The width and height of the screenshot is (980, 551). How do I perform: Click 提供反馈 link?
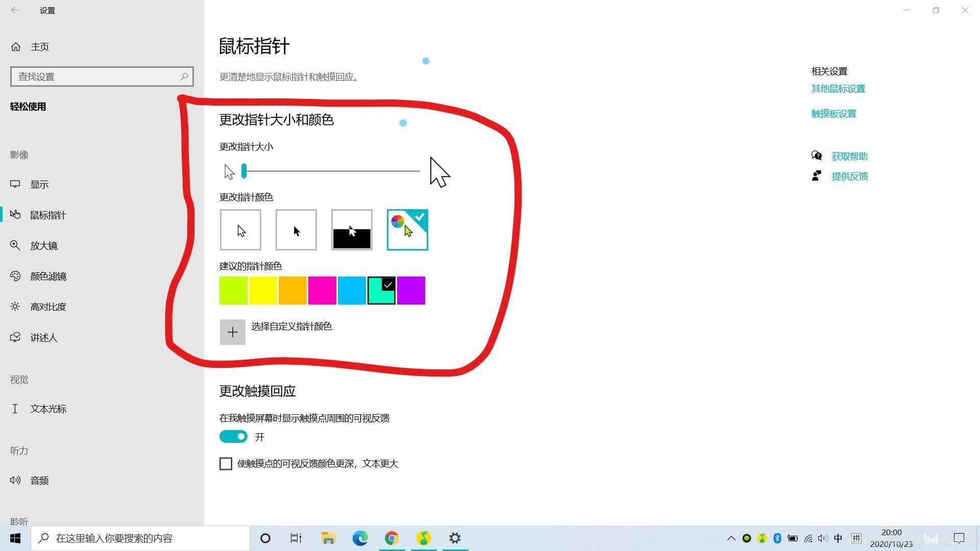(849, 176)
